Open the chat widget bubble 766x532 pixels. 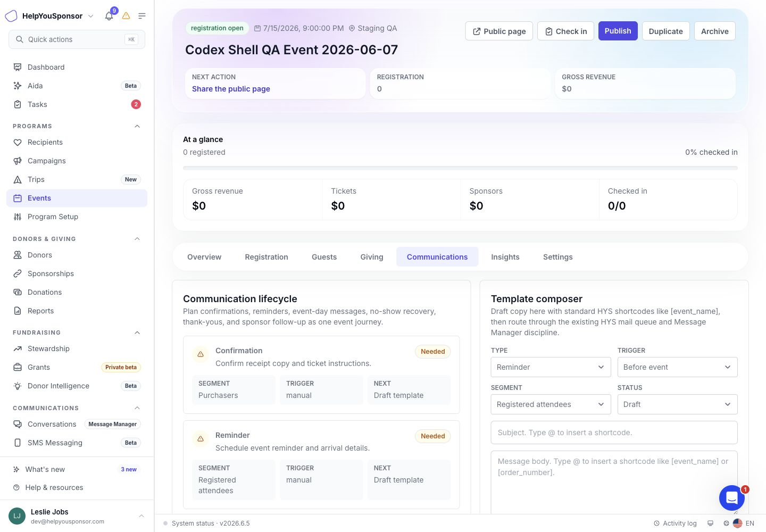[x=732, y=498]
